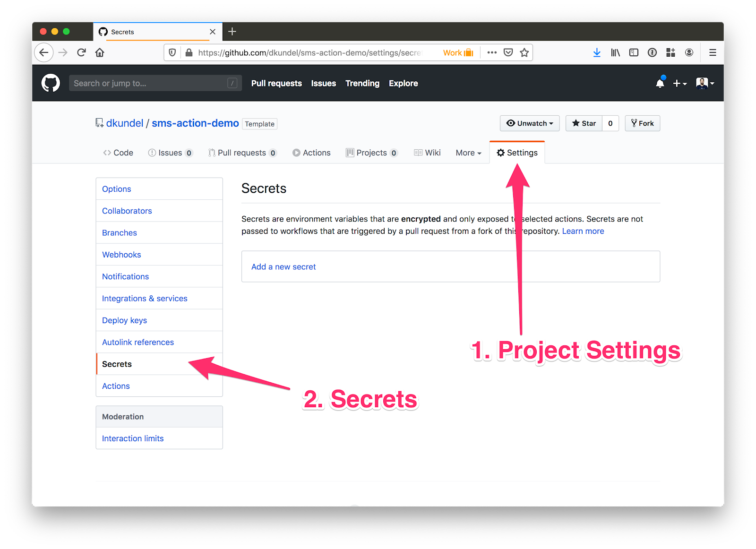Open the Firefox downloads arrow
Screen dimensions: 756x549
(x=597, y=52)
